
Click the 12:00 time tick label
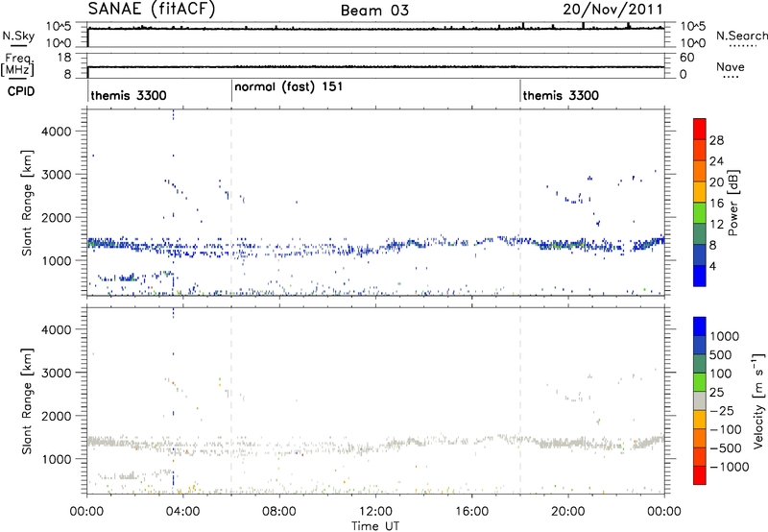pos(375,512)
